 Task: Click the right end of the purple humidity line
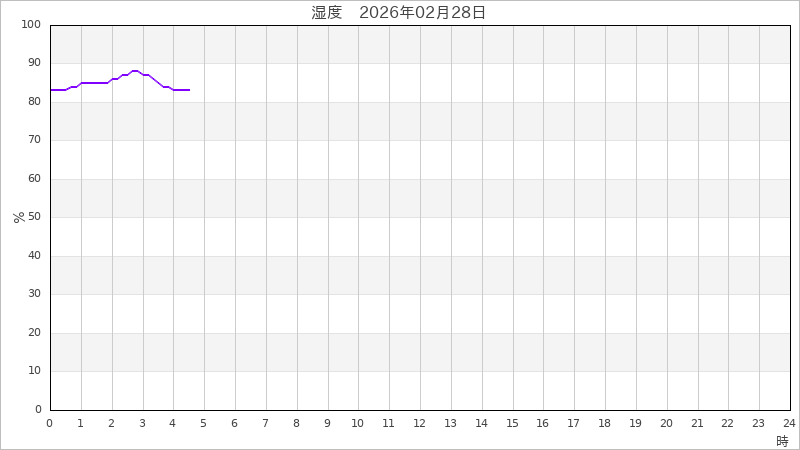click(189, 90)
